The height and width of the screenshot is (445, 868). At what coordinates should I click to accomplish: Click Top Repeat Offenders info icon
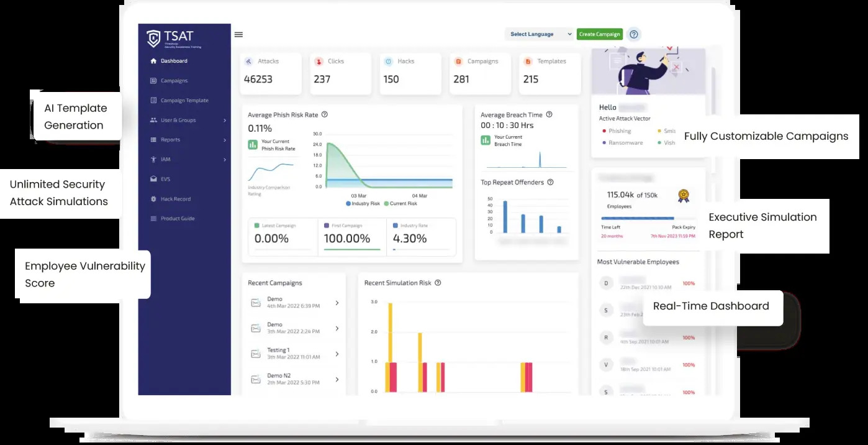(550, 182)
